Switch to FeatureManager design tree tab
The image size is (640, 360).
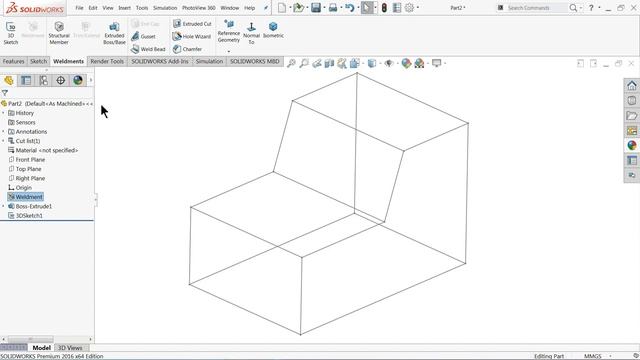point(9,80)
